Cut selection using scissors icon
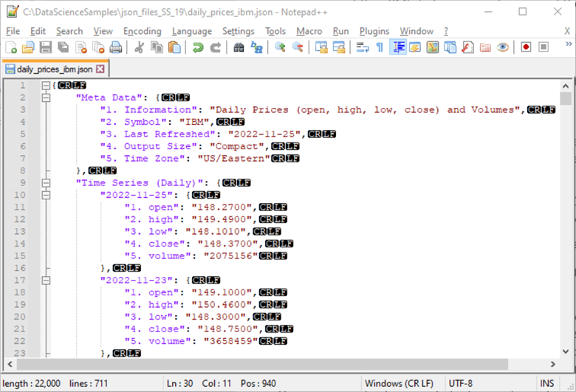Viewport: 576px width, 392px height. 140,47
